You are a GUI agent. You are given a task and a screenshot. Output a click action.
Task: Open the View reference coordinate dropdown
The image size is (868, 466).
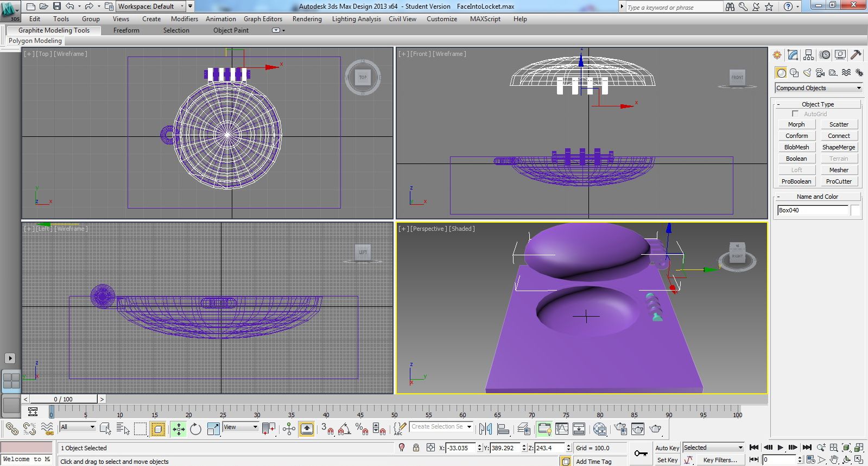click(240, 427)
